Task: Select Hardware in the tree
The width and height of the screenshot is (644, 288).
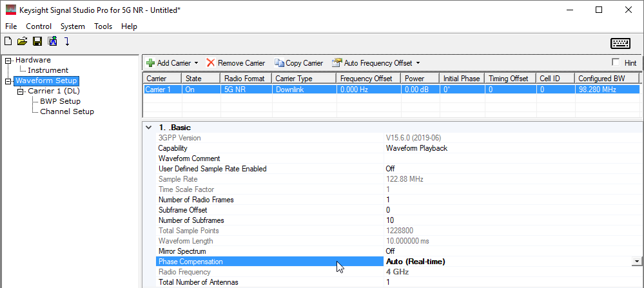Action: [34, 60]
